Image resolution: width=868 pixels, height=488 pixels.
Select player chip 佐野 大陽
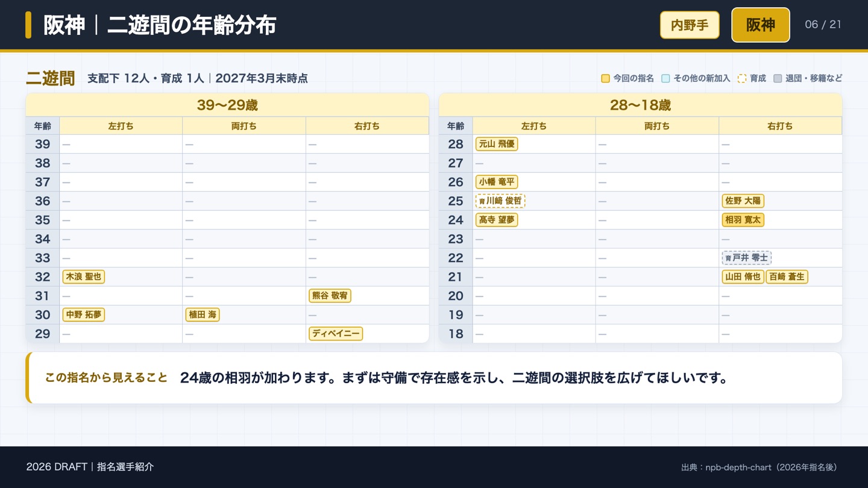click(743, 201)
